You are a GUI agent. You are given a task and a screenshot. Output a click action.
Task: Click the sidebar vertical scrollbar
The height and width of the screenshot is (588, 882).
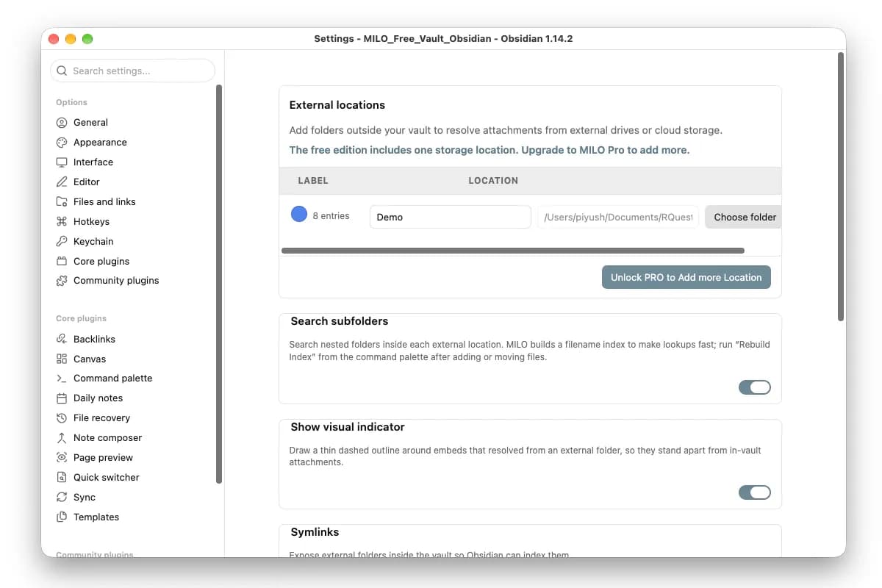pos(219,284)
